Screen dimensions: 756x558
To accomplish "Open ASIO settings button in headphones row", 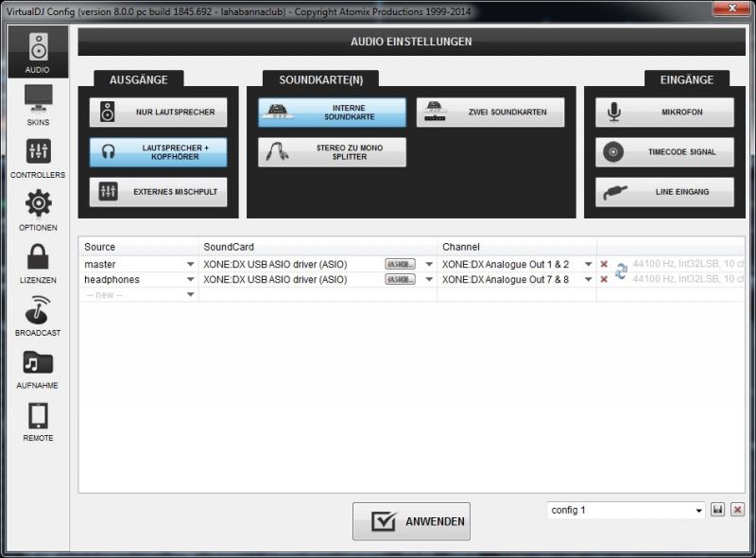I will click(400, 280).
